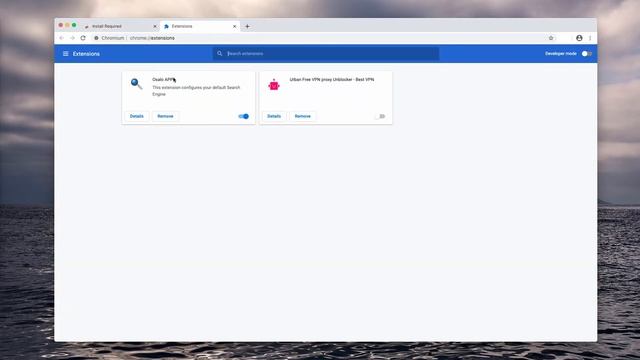
Task: Open the browser three-dot menu
Action: click(x=590, y=38)
